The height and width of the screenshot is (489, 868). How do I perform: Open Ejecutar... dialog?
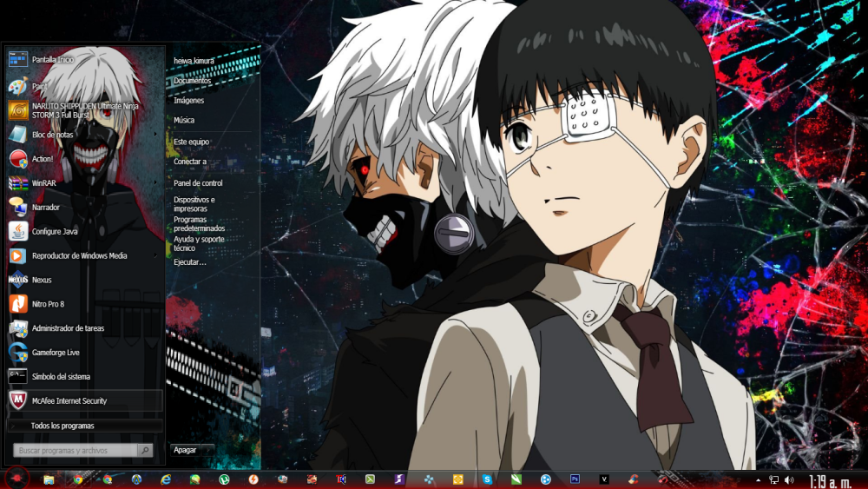click(x=190, y=262)
